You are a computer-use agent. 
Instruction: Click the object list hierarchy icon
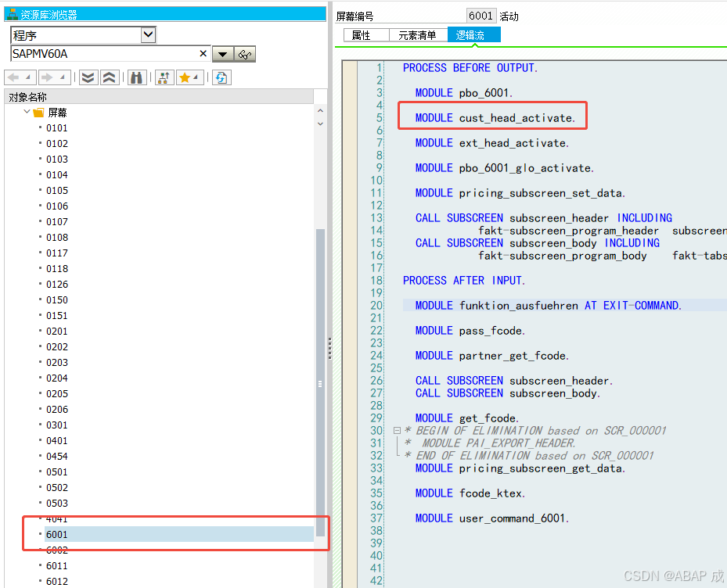(x=164, y=77)
